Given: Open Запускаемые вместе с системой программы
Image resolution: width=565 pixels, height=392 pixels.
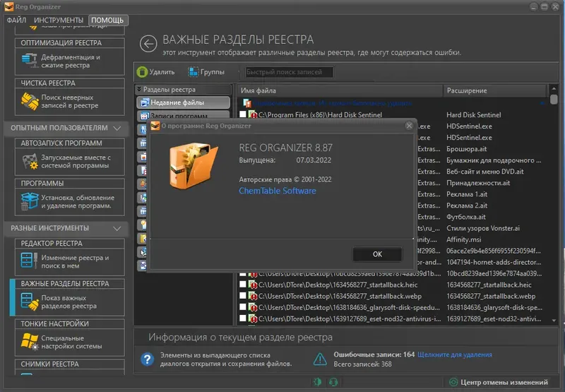Looking at the screenshot, I should coord(70,162).
